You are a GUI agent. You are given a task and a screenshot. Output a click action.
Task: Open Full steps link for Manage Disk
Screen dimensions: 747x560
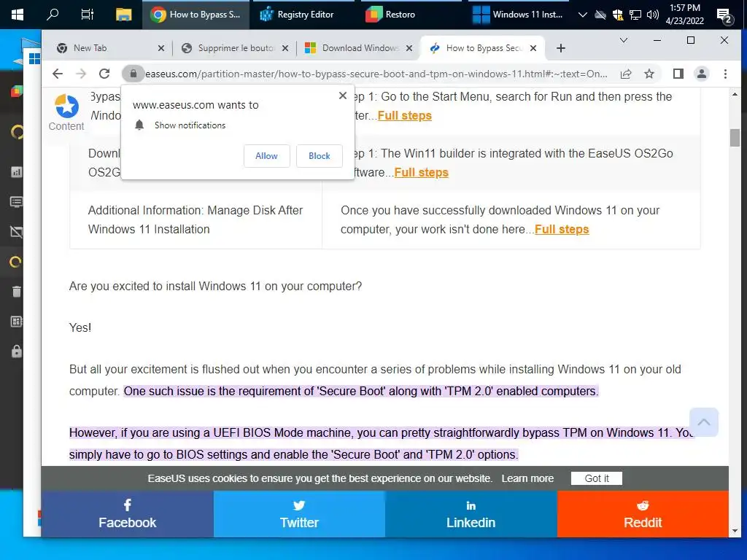pyautogui.click(x=562, y=230)
